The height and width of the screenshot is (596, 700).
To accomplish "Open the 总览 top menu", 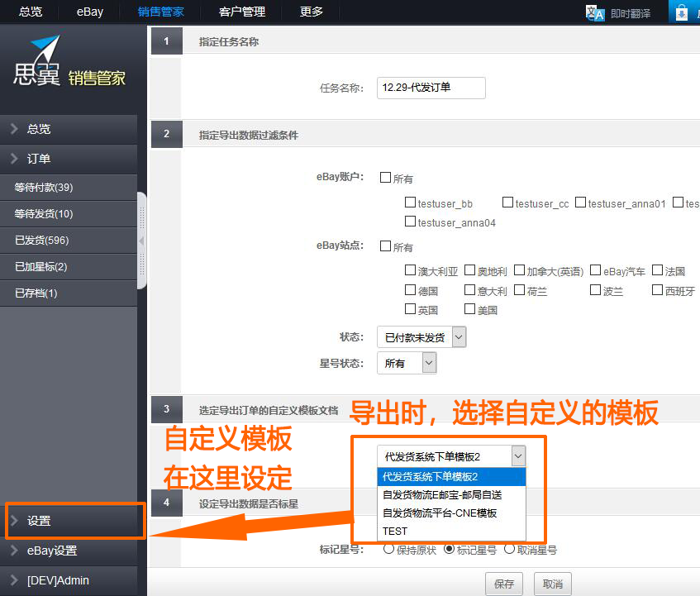I will (31, 12).
